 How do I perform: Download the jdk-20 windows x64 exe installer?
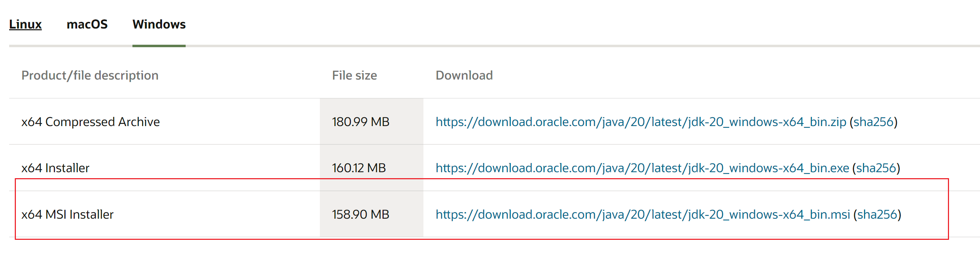tap(642, 168)
